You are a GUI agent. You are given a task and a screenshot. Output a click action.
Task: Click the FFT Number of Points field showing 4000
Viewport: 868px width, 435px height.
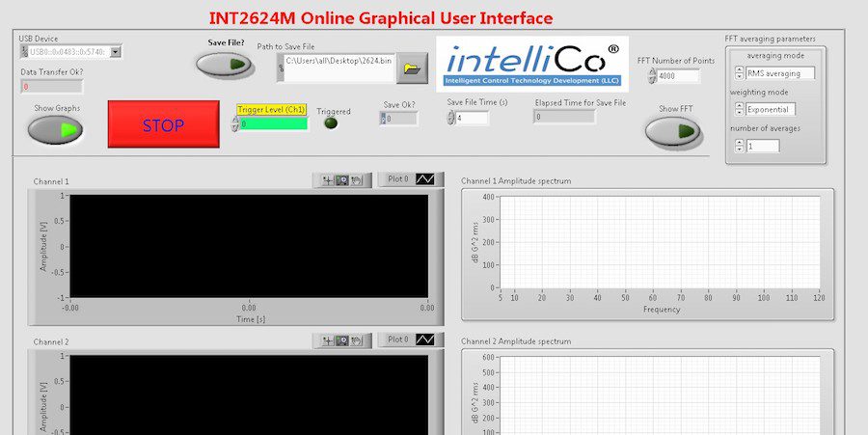[x=679, y=76]
